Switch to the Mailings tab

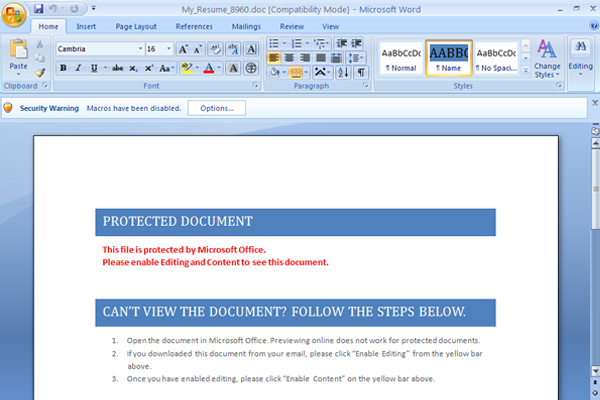246,26
